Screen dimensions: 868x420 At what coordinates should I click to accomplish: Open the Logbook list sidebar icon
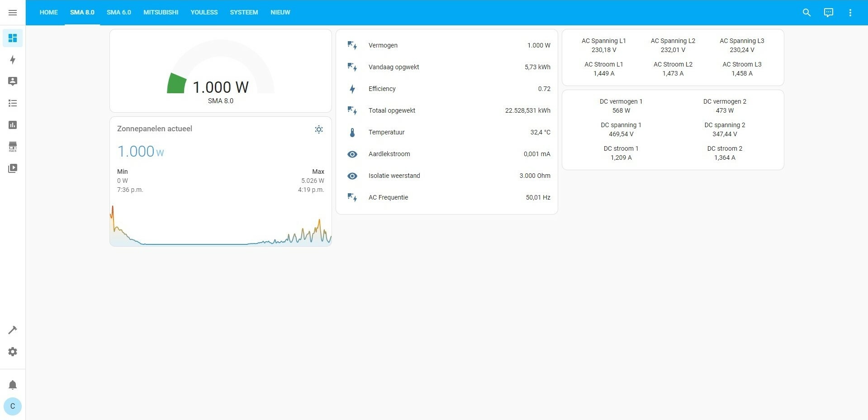pyautogui.click(x=13, y=103)
